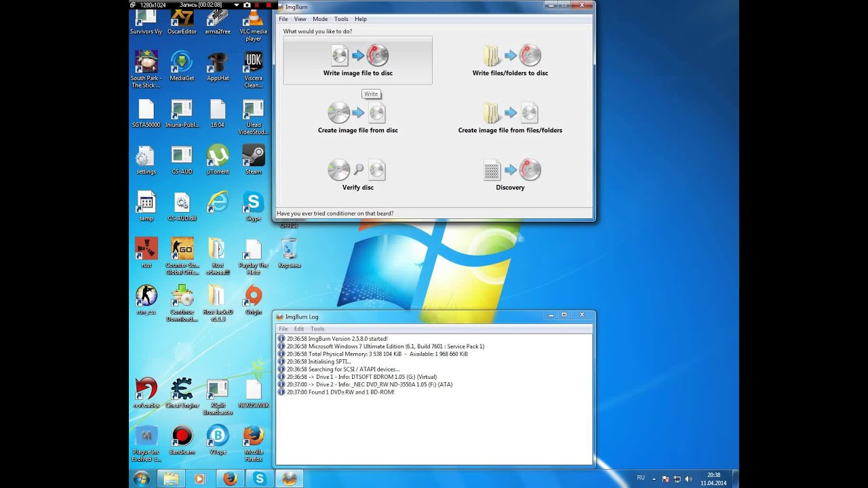This screenshot has height=488, width=868.
Task: Select the µTorrent desktop icon
Action: (218, 159)
